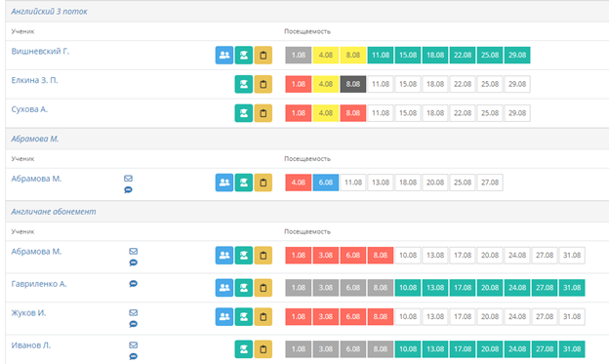The image size is (609, 364).
Task: Click clipboard icon for Абрамова М. in Англичане абонемент
Action: coord(263,256)
